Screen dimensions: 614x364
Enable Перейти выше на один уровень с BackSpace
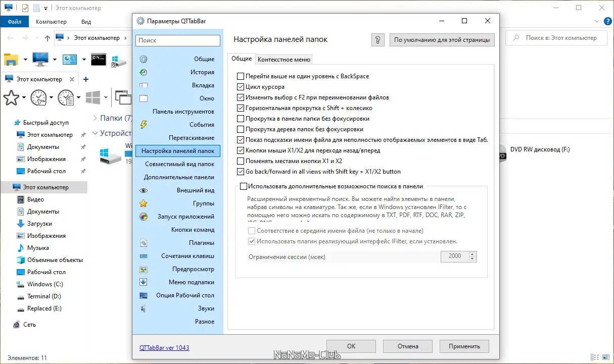pos(241,76)
